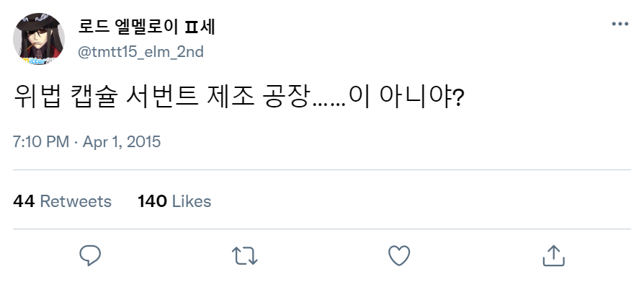Click the Twitter banner overlay on the avatar

coord(37,61)
